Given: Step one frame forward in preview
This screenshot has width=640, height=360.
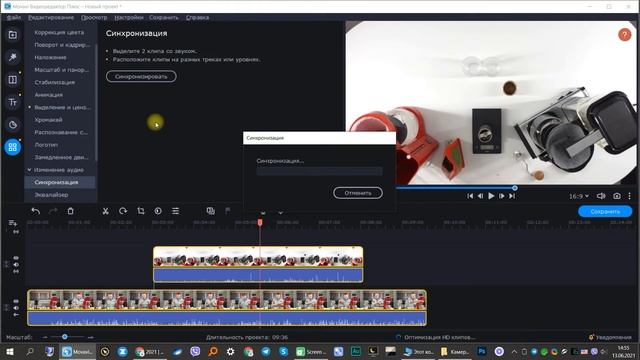Looking at the screenshot, I should pos(502,196).
